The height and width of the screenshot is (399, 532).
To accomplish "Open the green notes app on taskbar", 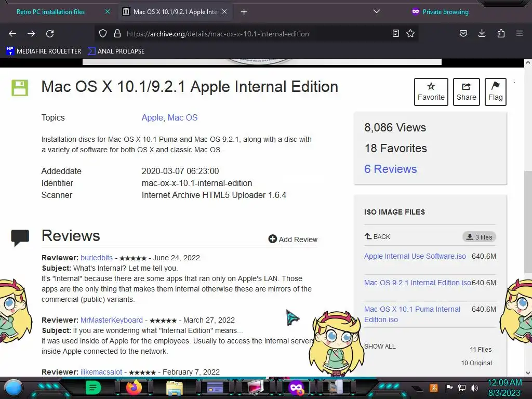I will [x=94, y=388].
